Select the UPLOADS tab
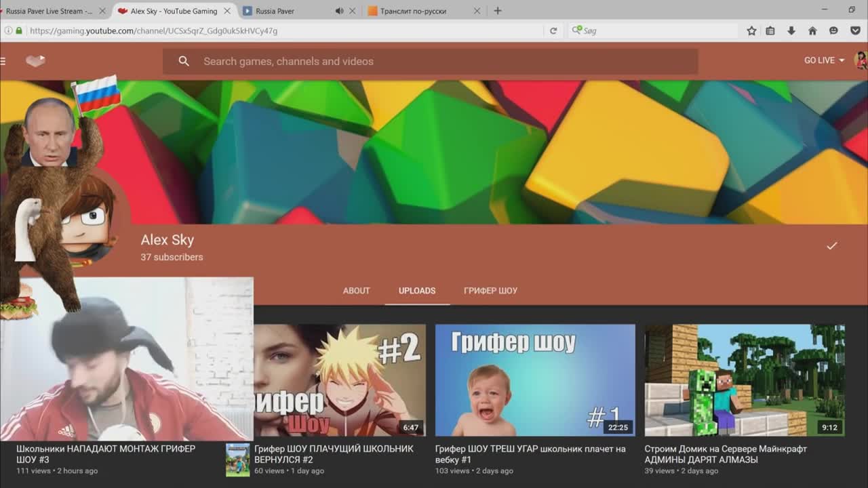 click(417, 291)
